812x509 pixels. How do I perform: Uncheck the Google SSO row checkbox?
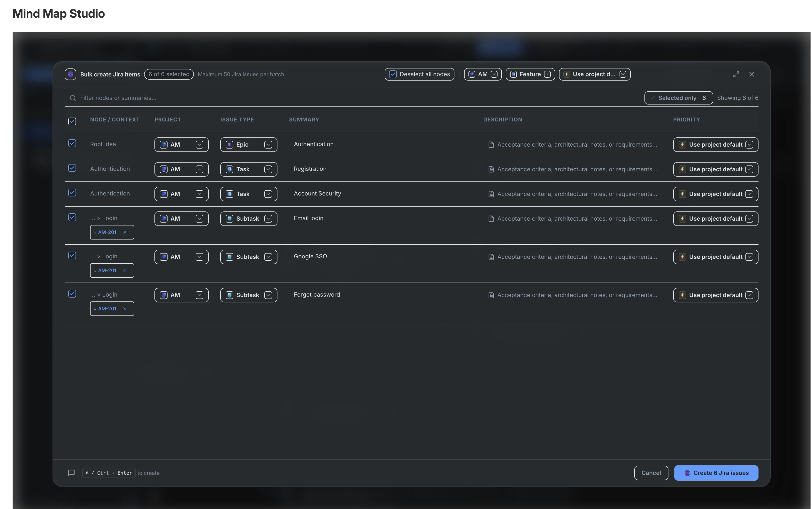tap(72, 255)
